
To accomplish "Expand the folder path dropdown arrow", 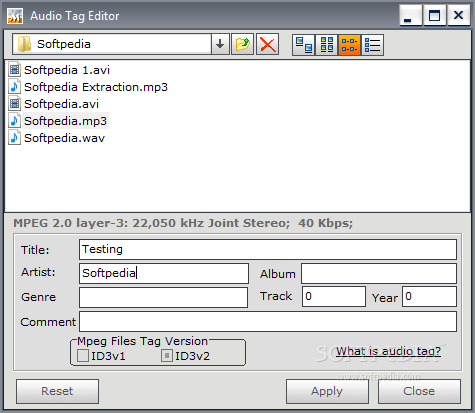I will pos(220,44).
